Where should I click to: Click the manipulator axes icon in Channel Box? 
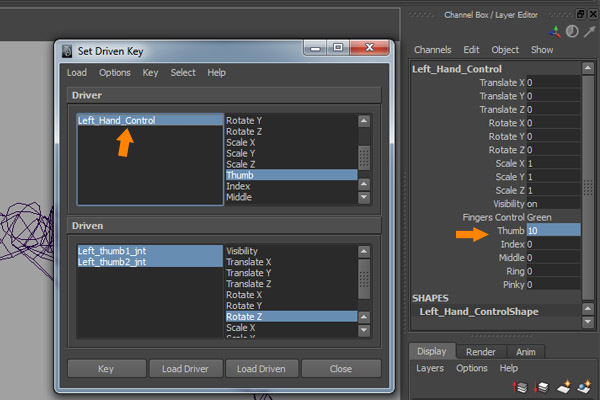tap(554, 32)
